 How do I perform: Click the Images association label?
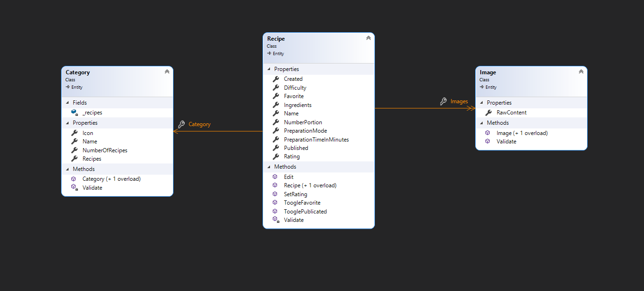(x=459, y=101)
